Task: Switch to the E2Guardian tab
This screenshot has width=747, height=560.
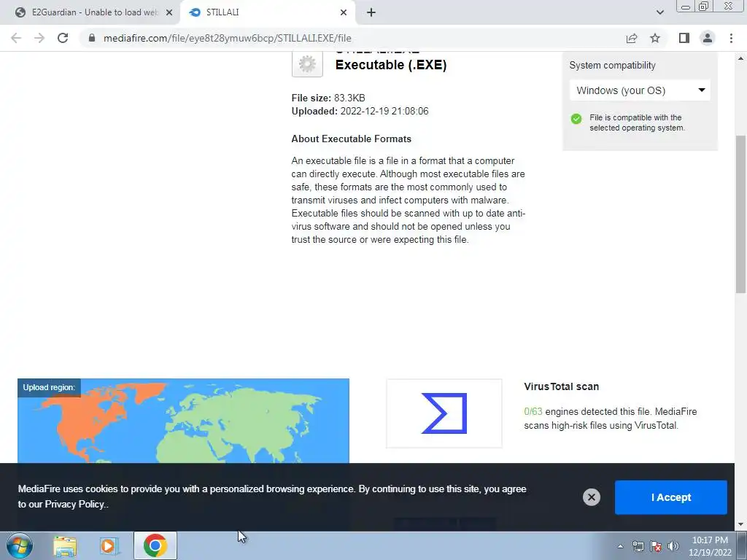Action: point(90,12)
